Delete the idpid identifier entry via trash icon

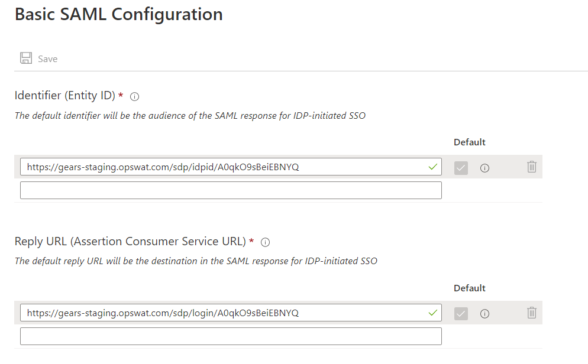click(x=531, y=167)
